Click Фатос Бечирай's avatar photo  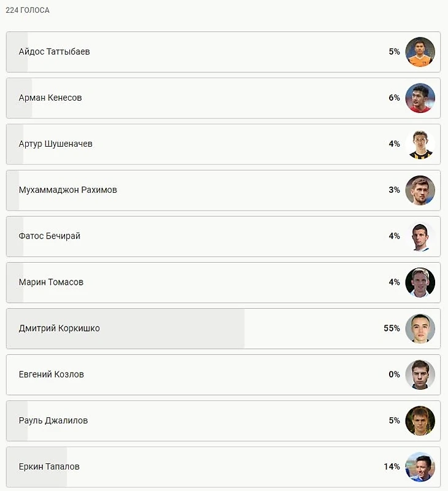coord(420,236)
